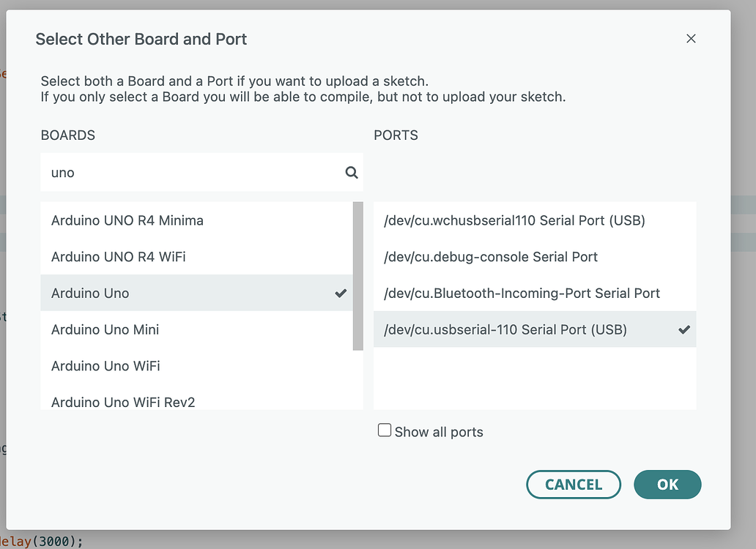Viewport: 756px width, 549px height.
Task: Select /dev/cu.wchusbserial110 Serial Port
Action: point(513,220)
